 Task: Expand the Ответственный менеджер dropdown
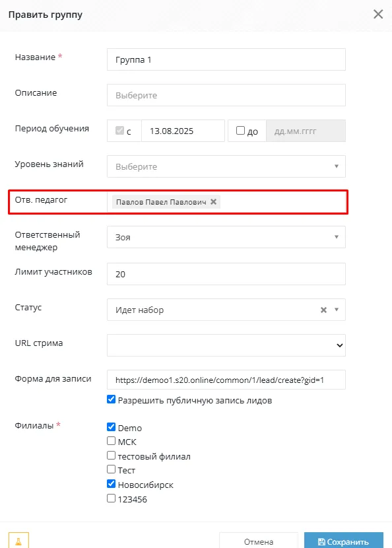click(226, 237)
